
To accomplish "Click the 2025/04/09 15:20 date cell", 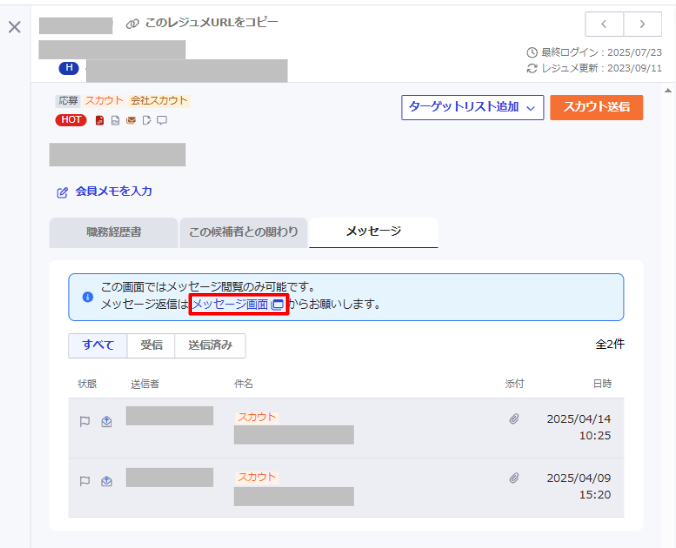I will (579, 486).
